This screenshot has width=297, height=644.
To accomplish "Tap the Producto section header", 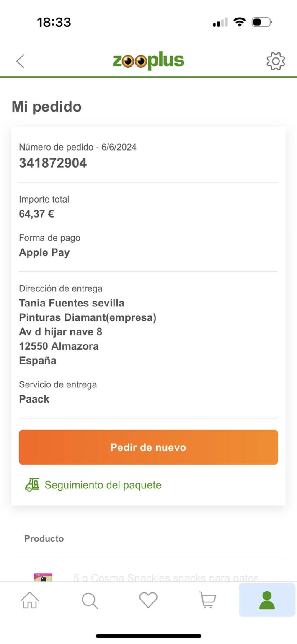I will point(44,539).
